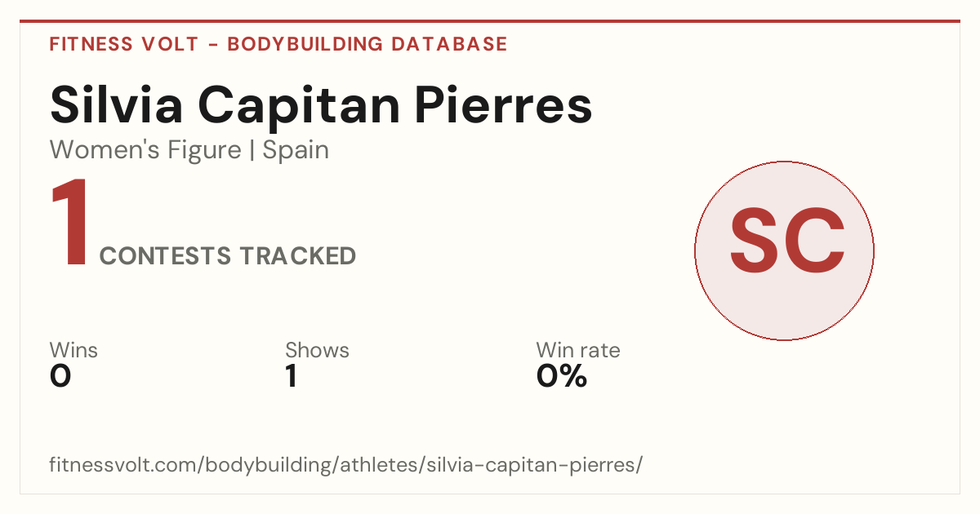The image size is (980, 514).
Task: Click the Wins value 0
Action: 60,376
